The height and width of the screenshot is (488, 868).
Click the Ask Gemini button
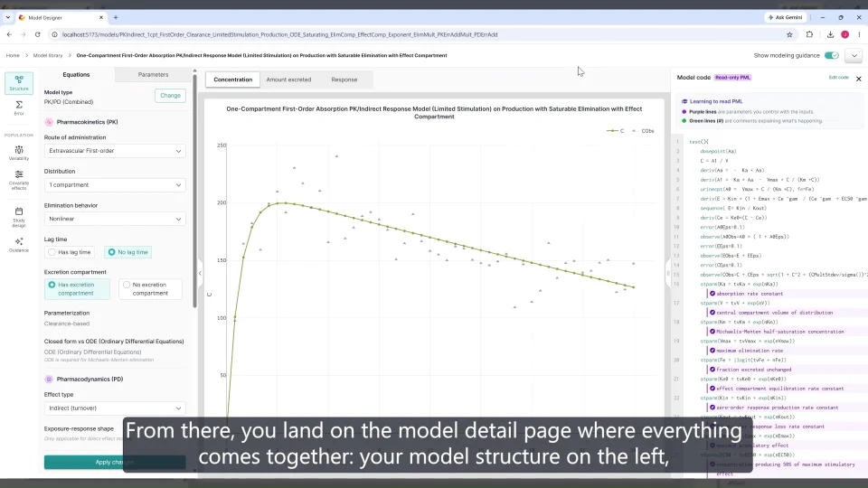pos(785,17)
